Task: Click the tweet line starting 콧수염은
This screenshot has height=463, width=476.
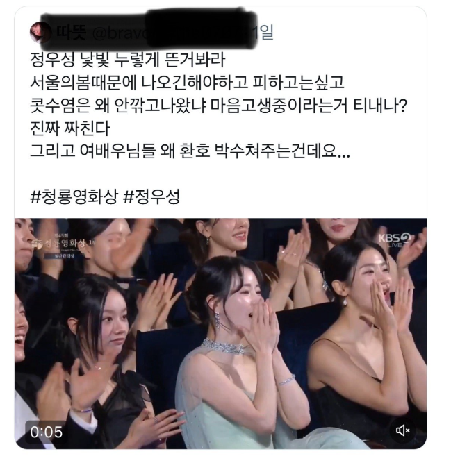Action: tap(218, 106)
